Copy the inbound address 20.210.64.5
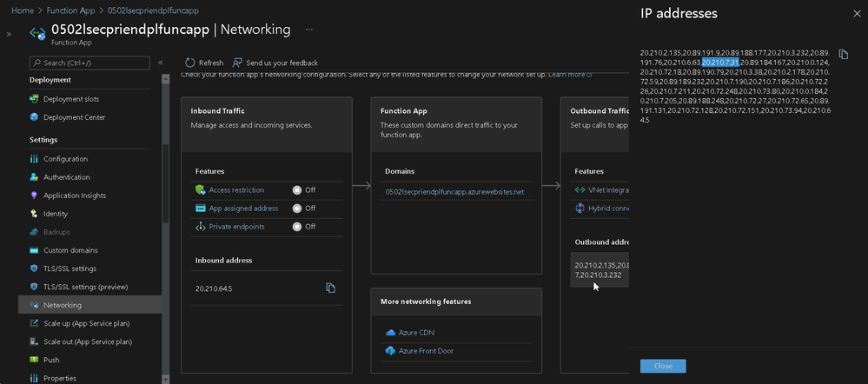Viewport: 868px width, 384px height. point(330,288)
